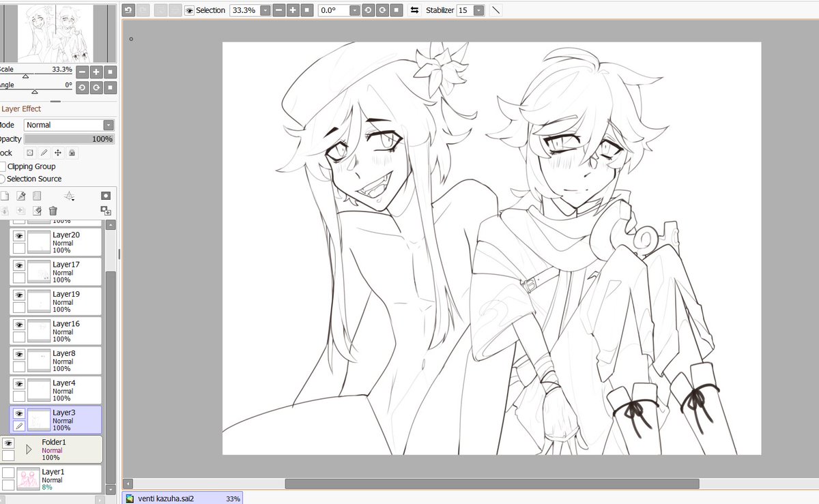Screen dimensions: 819x504
Task: Hide Layer16 via its eye icon
Action: click(19, 325)
